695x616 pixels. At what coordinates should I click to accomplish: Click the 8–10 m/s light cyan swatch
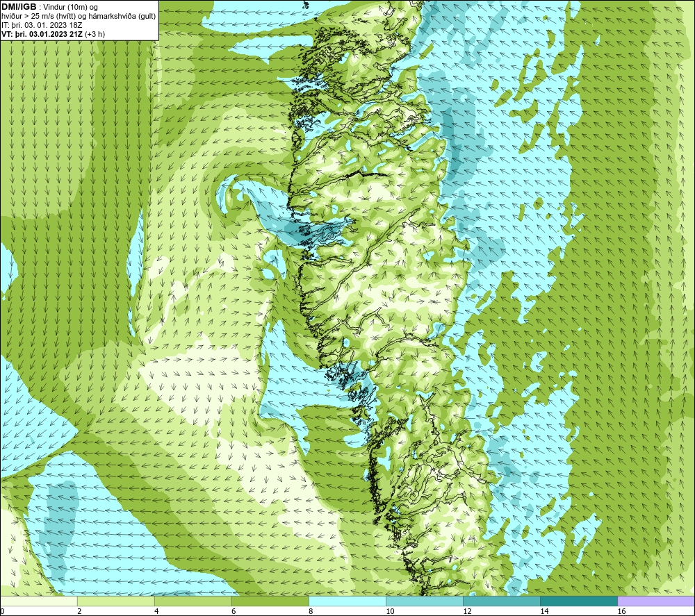tap(347, 601)
